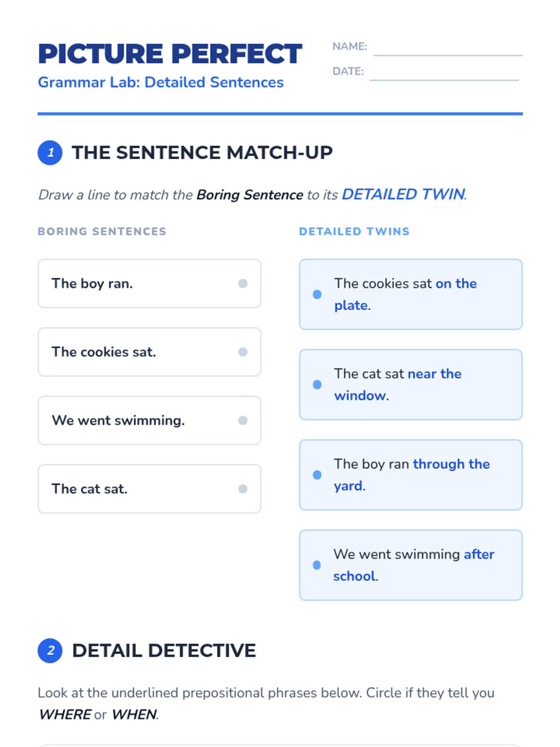Image resolution: width=560 pixels, height=747 pixels.
Task: Click the blue dot for 'after school'
Action: pos(317,565)
